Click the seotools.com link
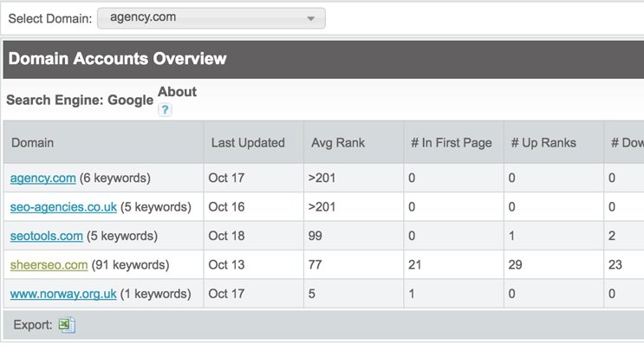644x358 pixels. [46, 236]
